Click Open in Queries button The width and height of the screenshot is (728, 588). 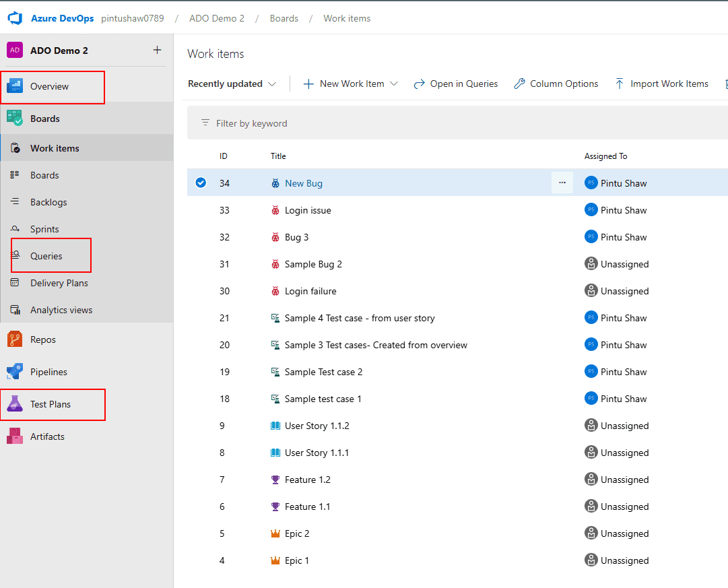point(456,84)
